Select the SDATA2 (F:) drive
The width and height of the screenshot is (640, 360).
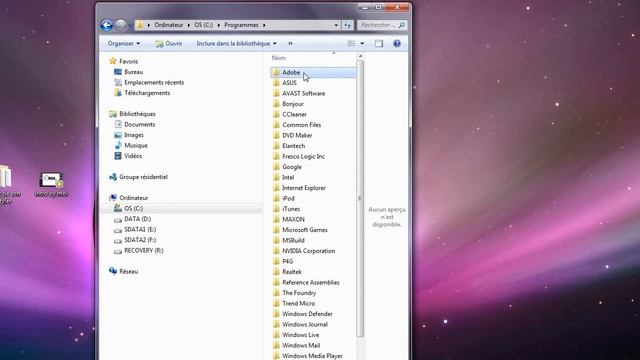(140, 240)
